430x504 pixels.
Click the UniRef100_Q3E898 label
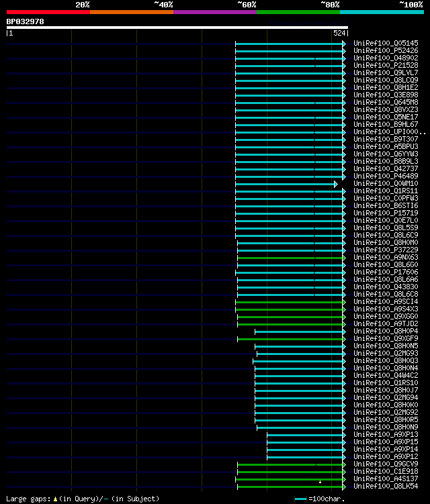pyautogui.click(x=386, y=95)
